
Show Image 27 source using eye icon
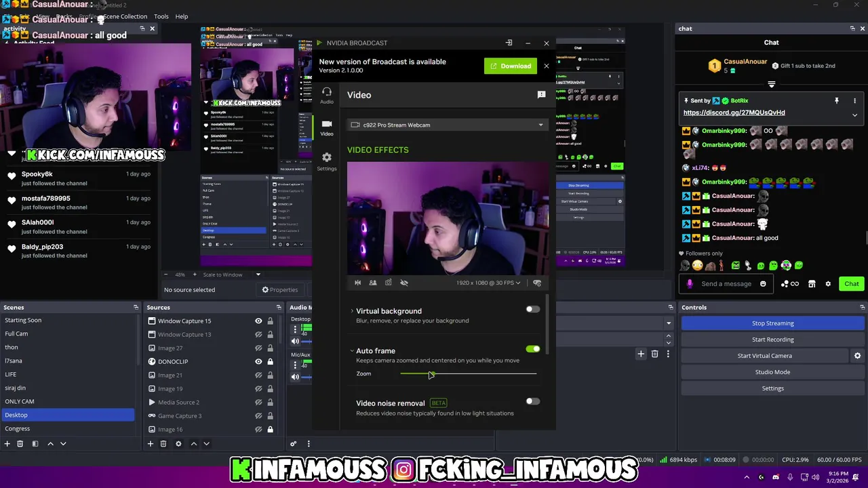258,348
